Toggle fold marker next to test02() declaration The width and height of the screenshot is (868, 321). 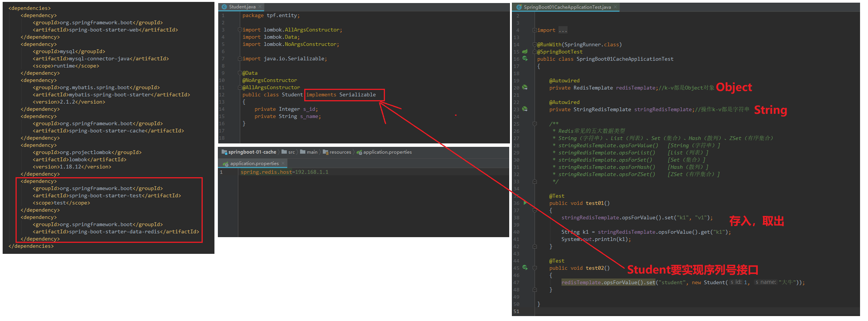pyautogui.click(x=535, y=268)
